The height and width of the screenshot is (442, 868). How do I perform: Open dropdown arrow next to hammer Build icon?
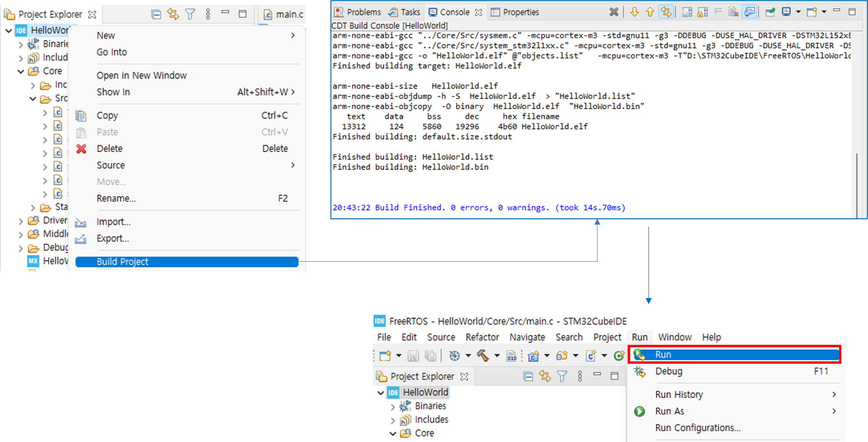(497, 356)
